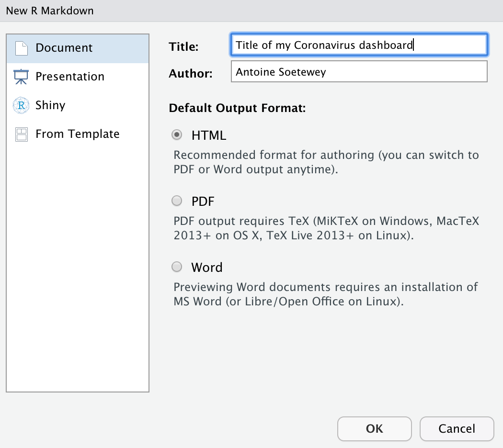Click the Shiny R logo icon
The height and width of the screenshot is (448, 503).
(x=21, y=105)
